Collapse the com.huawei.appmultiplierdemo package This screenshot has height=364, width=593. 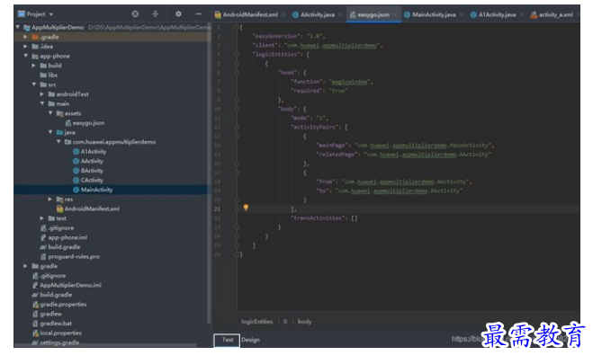coord(58,142)
